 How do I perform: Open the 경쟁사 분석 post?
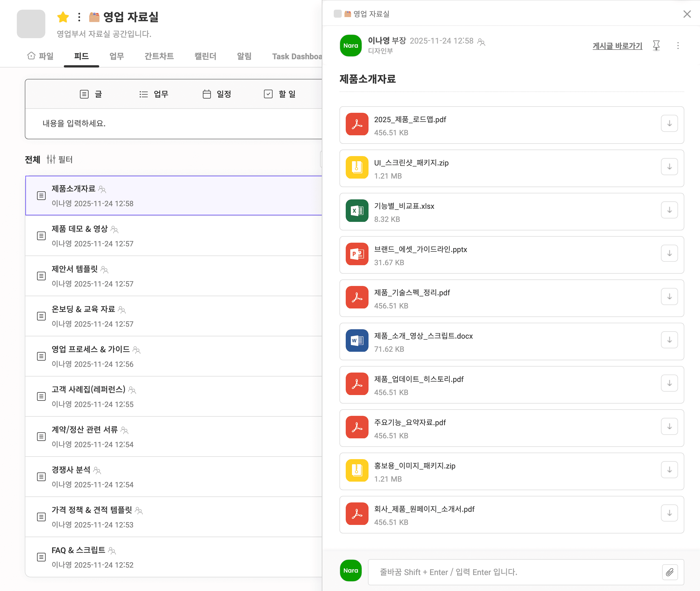click(71, 470)
